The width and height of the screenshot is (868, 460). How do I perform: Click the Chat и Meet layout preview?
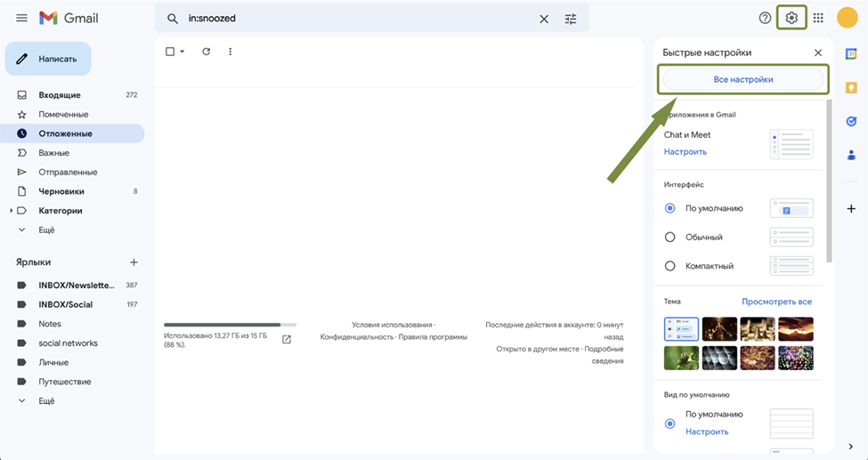(x=791, y=144)
